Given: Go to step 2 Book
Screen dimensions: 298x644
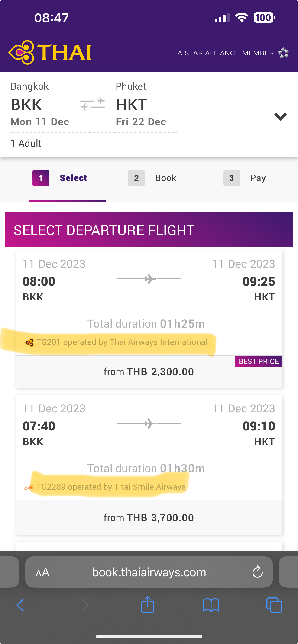Looking at the screenshot, I should [152, 178].
